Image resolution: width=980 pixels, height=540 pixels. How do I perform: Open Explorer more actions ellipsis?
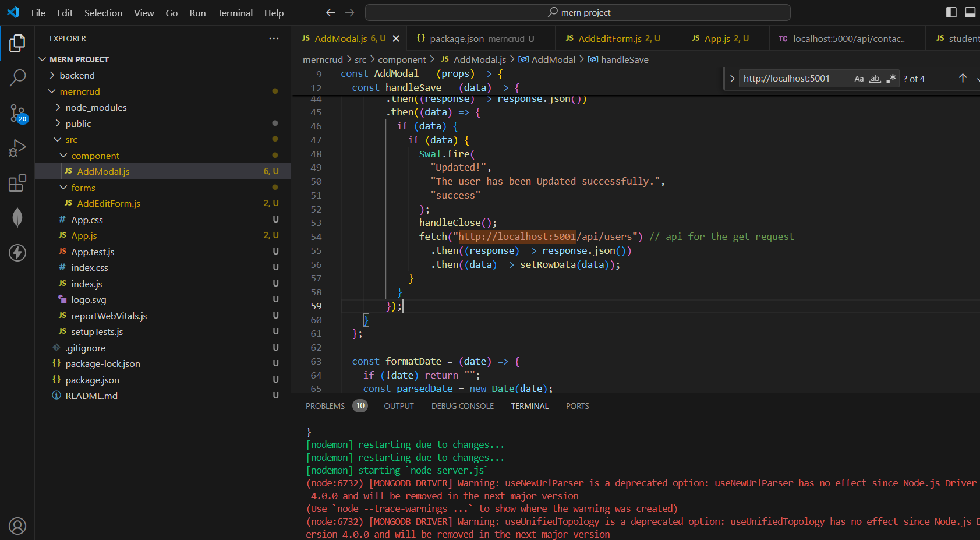tap(274, 38)
